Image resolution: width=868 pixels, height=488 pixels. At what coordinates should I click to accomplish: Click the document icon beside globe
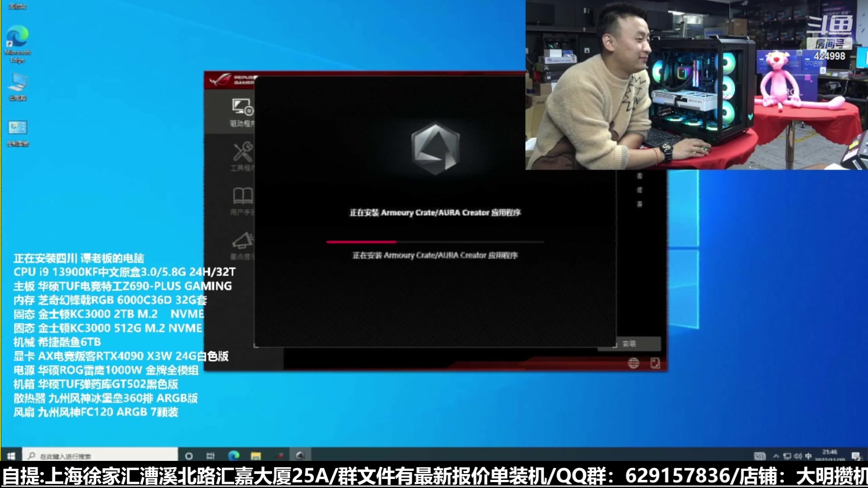click(655, 363)
